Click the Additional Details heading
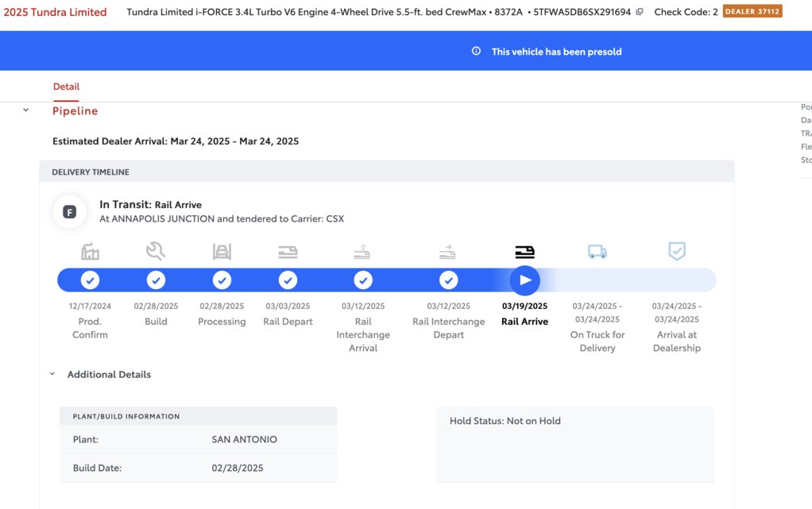 coord(109,374)
